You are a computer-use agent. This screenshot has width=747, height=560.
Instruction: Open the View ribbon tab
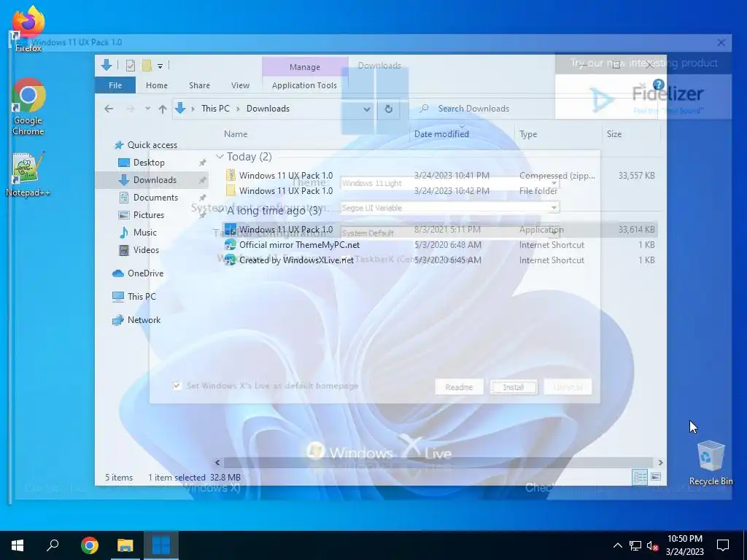point(240,85)
